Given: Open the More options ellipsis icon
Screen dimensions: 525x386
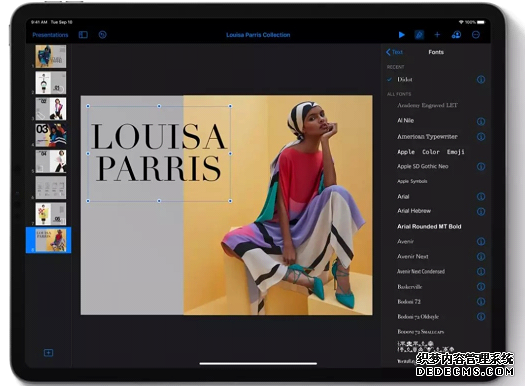Looking at the screenshot, I should [476, 35].
